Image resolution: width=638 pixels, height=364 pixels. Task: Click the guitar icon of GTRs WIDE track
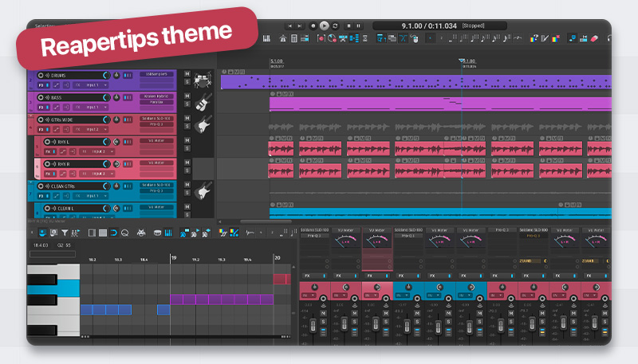[x=203, y=124]
